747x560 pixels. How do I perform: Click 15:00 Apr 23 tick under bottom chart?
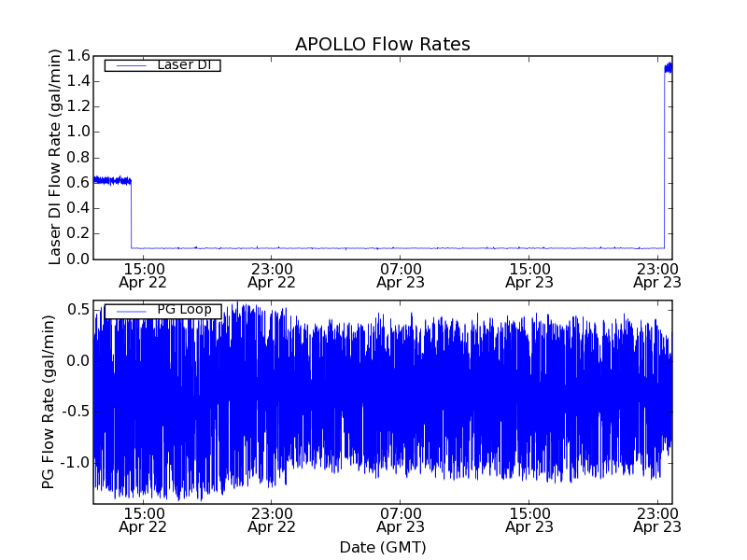(x=529, y=519)
